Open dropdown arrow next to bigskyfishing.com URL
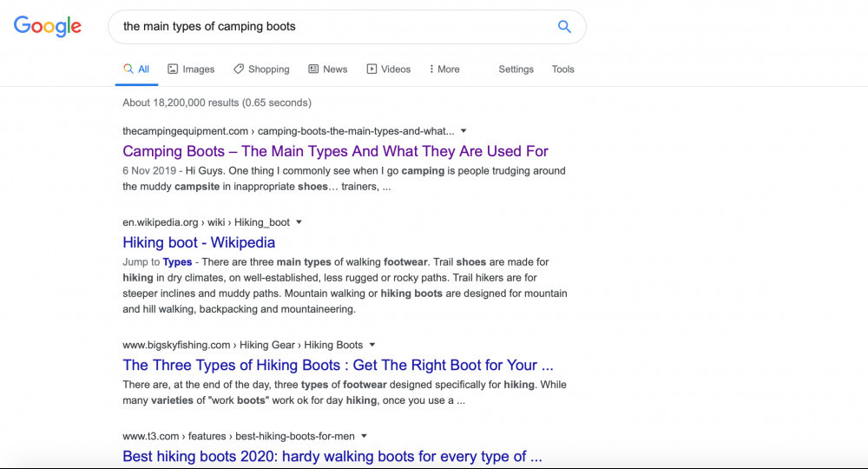The image size is (868, 469). click(372, 345)
